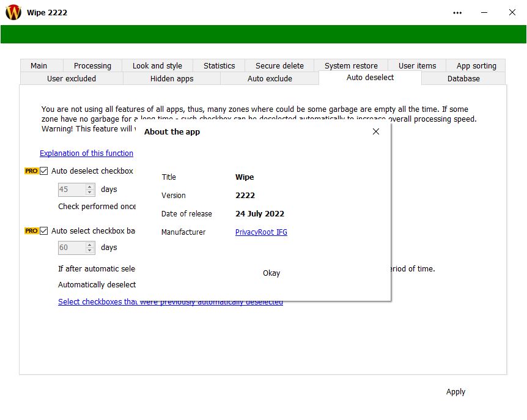Decrease the 45 days spinner value

90,193
